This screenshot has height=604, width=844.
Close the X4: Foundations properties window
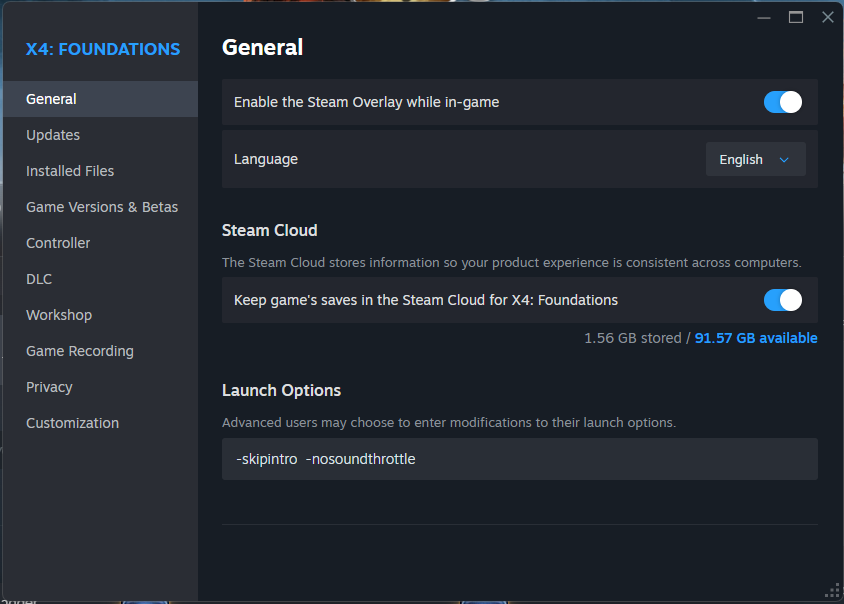click(828, 18)
